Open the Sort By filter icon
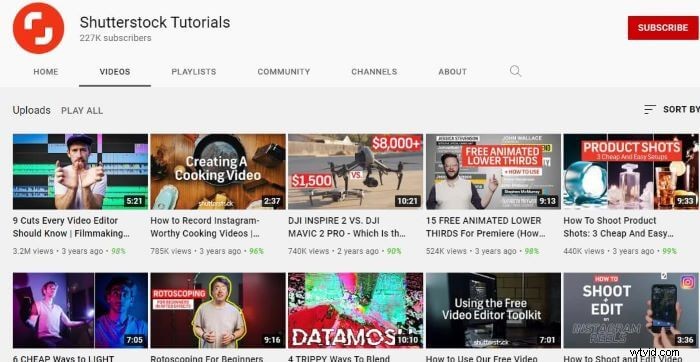Image resolution: width=700 pixels, height=362 pixels. 650,109
